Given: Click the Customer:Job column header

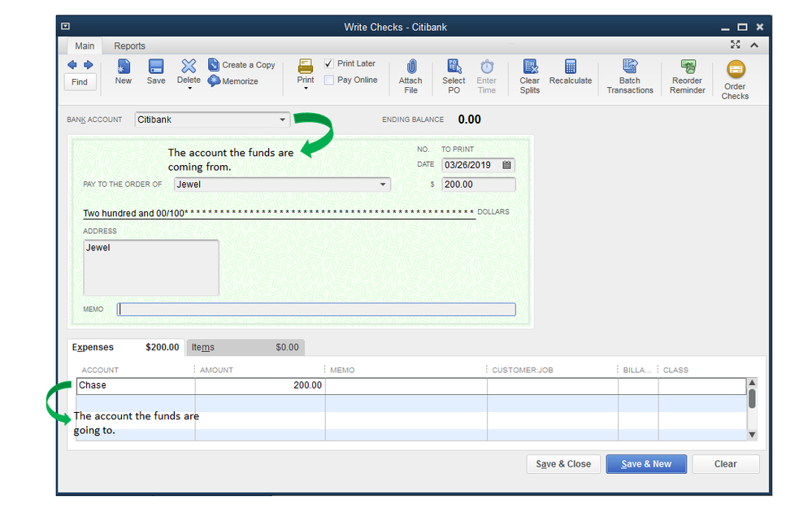Looking at the screenshot, I should point(523,370).
